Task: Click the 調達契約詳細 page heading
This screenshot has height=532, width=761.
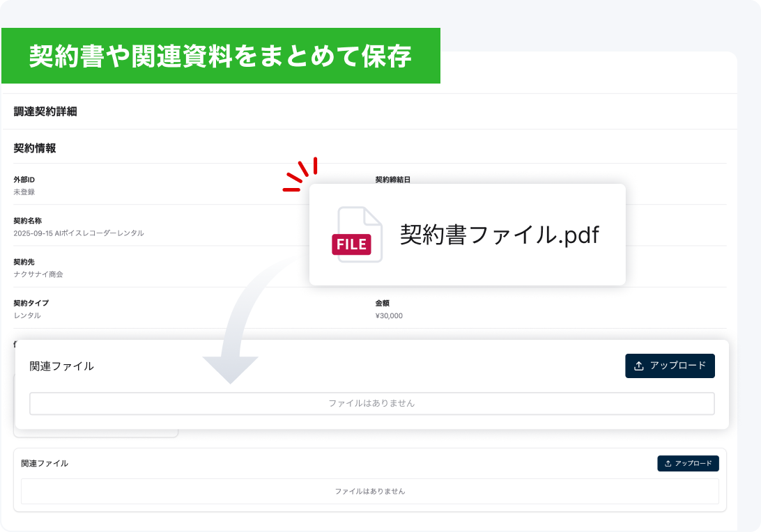Action: (45, 111)
